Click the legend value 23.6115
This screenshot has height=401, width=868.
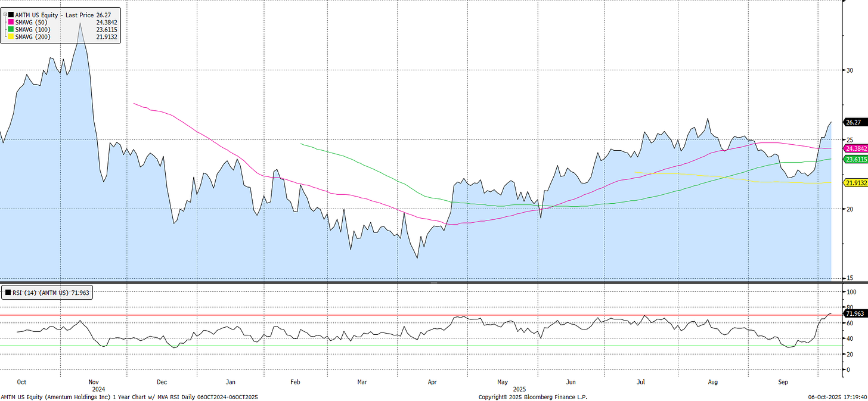[x=107, y=29]
